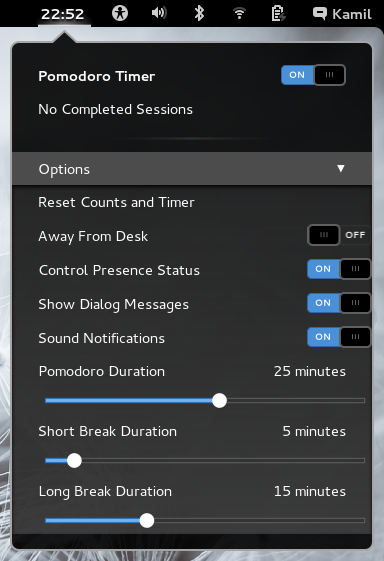Enable the Away From Desk switch
This screenshot has width=384, height=561.
[339, 235]
